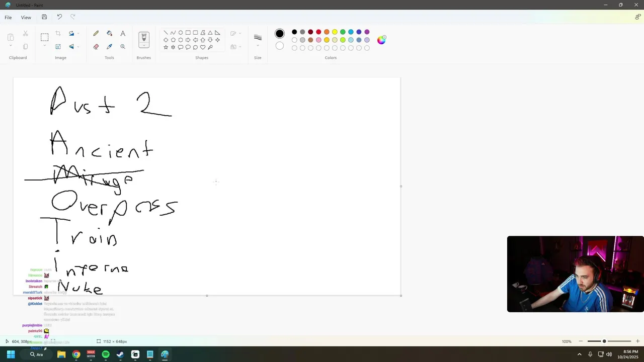644x362 pixels.
Task: Adjust the zoom slider handle
Action: pos(604,341)
